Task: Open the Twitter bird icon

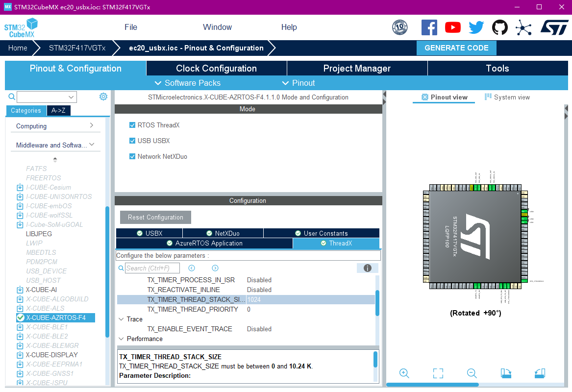Action: click(x=476, y=27)
